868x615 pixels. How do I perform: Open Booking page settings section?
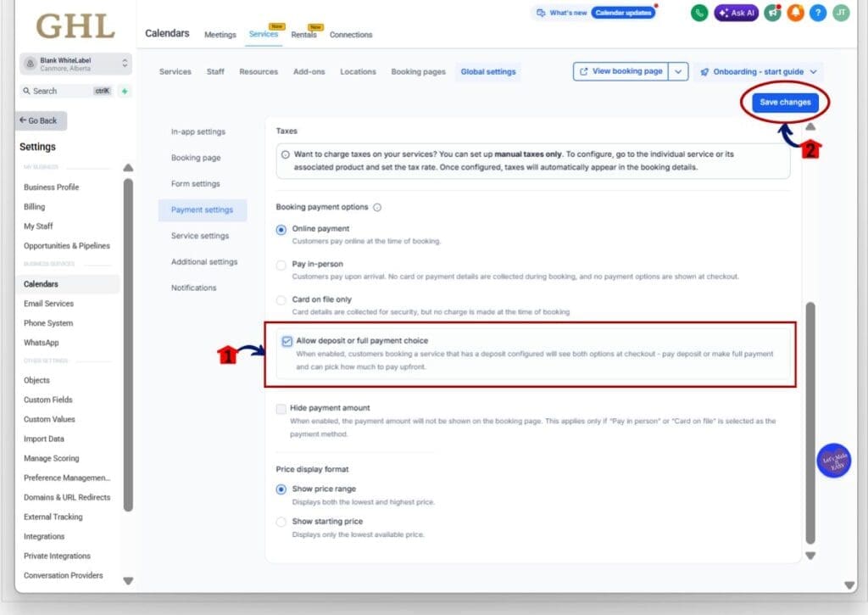[196, 158]
